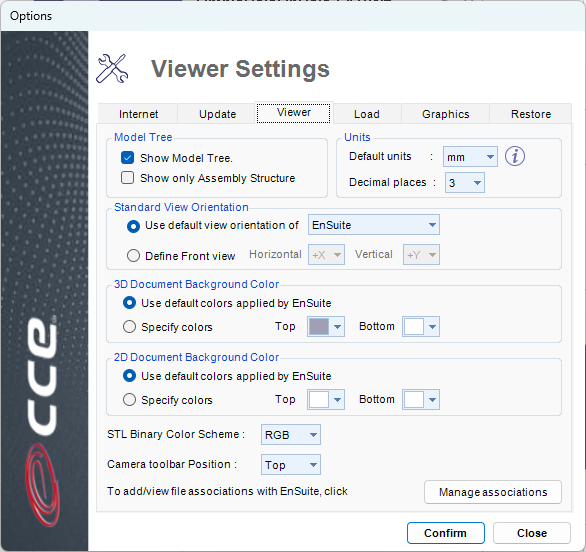The image size is (586, 552).
Task: Click the Viewer Settings heading
Action: click(240, 69)
